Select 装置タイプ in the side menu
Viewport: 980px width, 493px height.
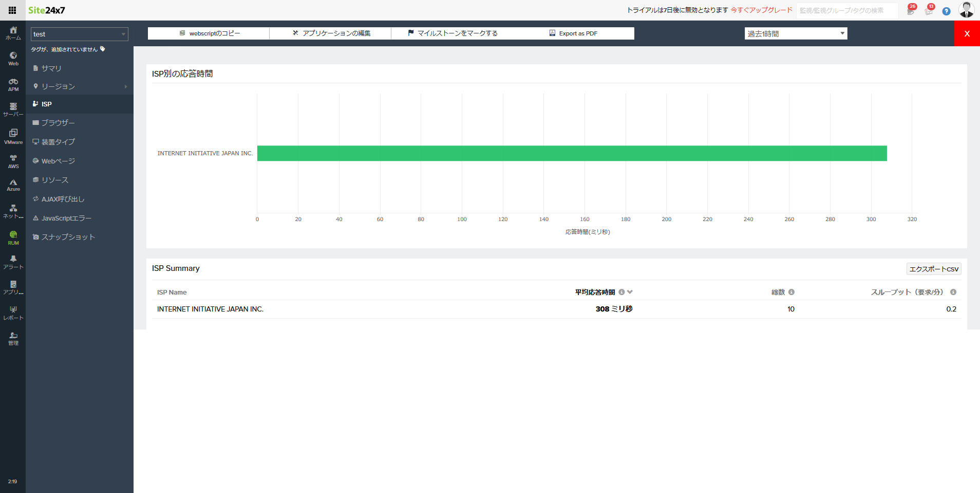80,142
